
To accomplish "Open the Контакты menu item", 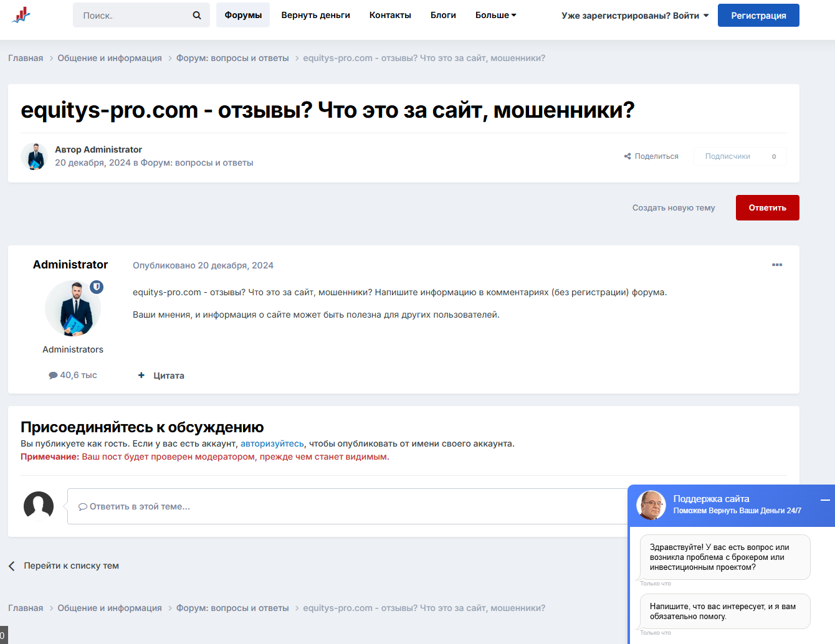I will tap(390, 15).
